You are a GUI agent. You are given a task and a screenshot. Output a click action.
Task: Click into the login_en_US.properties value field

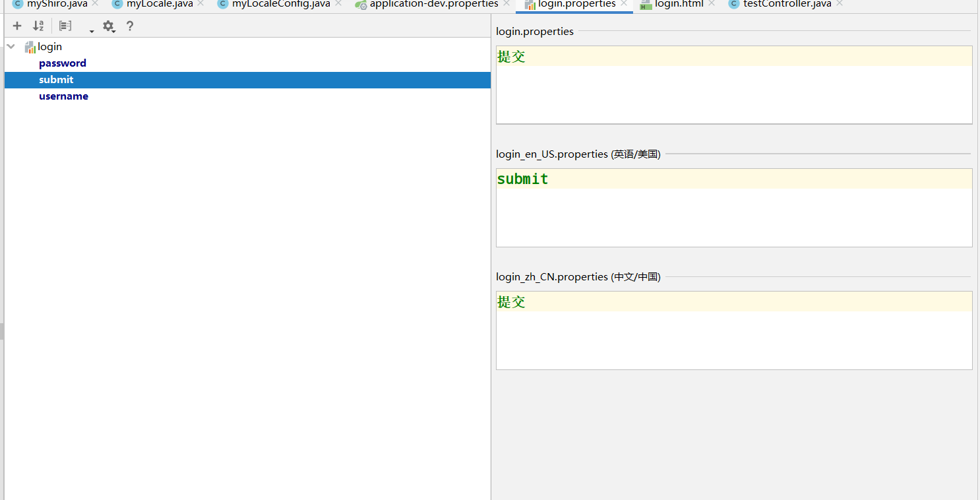[x=734, y=208]
